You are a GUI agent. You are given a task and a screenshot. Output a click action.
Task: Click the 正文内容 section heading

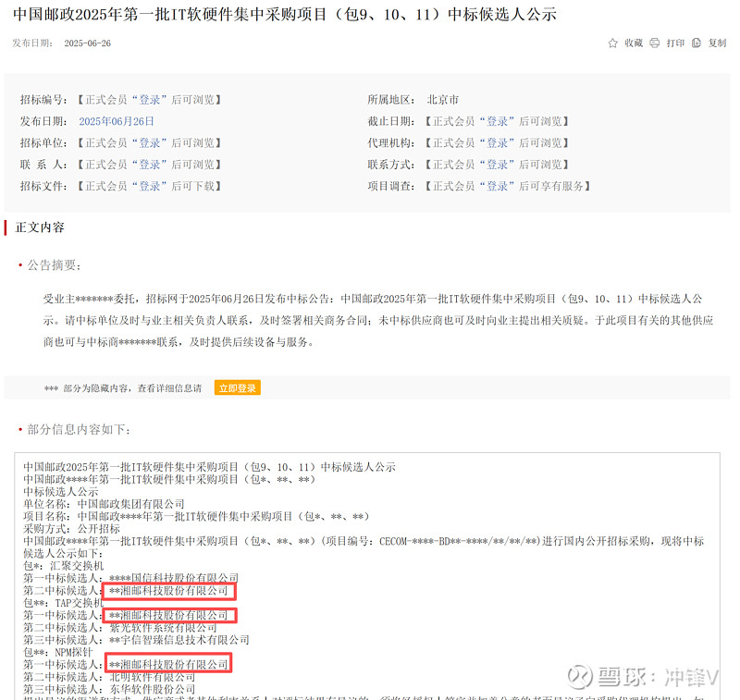point(40,227)
